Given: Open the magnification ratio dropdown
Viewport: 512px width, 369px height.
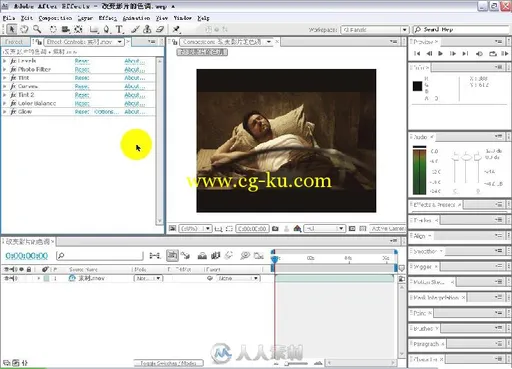Looking at the screenshot, I should point(195,229).
